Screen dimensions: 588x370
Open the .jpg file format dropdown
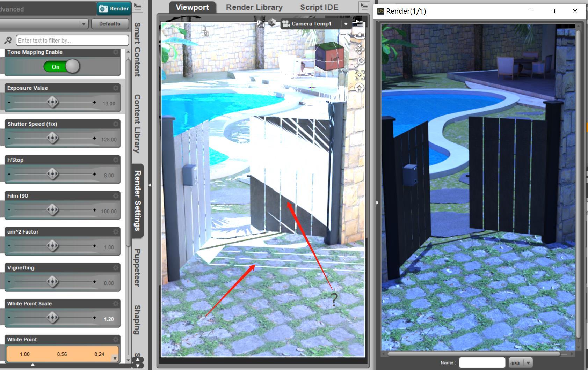pyautogui.click(x=528, y=362)
